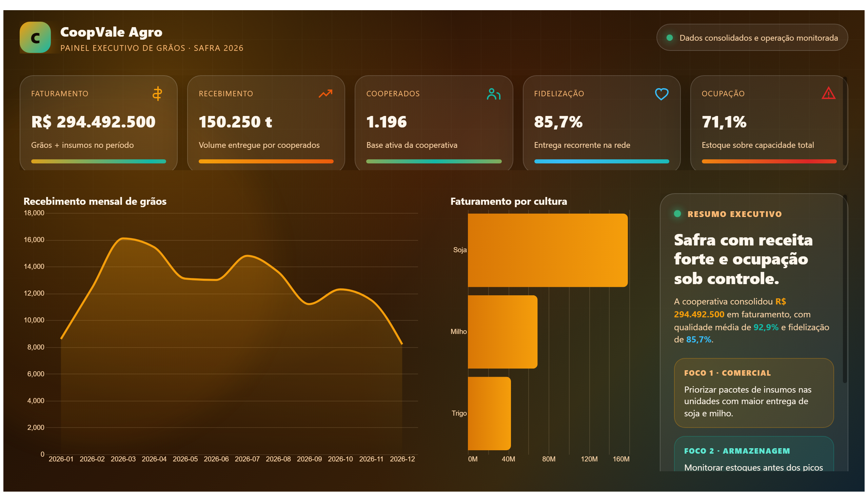
Task: Click the 8,000 y-axis label
Action: tap(36, 347)
